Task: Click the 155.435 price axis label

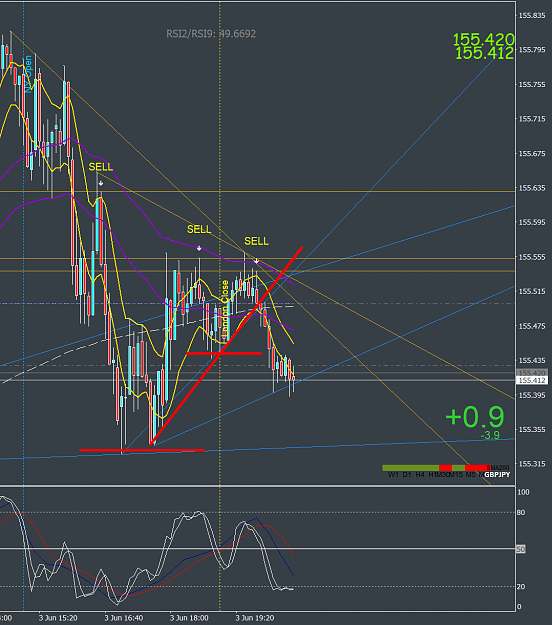Action: (x=532, y=360)
